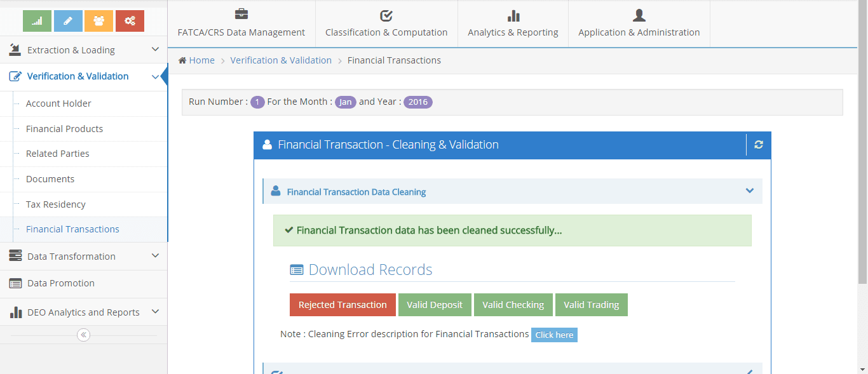Viewport: 868px width, 374px height.
Task: Download Rejected Transaction records
Action: (x=342, y=305)
